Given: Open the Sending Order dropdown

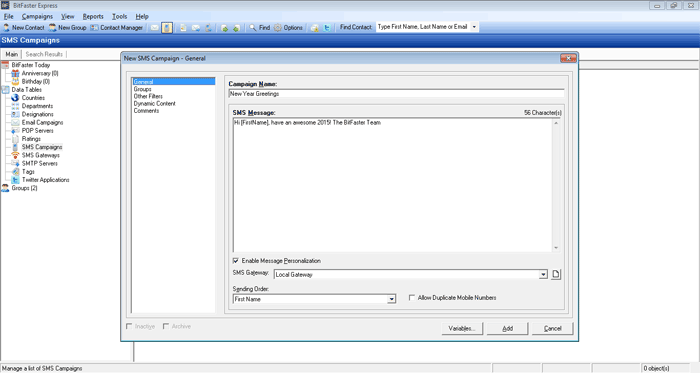Looking at the screenshot, I should [x=392, y=299].
